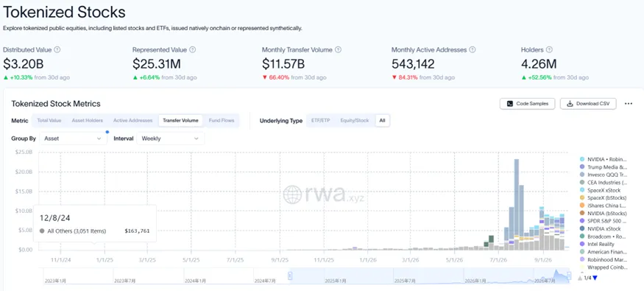Hide the Intel Reality legend series
Screen dimensions: 644x291
pos(597,244)
